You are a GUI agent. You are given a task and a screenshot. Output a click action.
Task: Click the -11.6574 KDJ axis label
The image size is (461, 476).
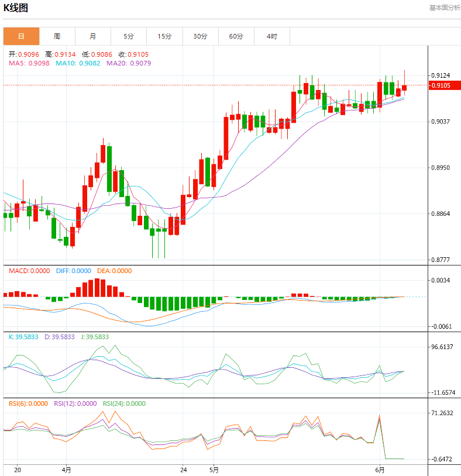[443, 392]
